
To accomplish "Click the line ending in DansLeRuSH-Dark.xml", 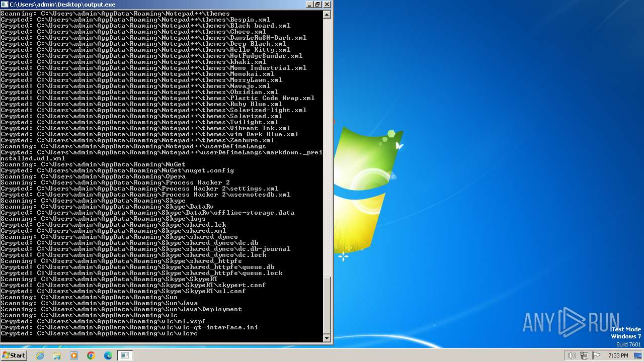I will (153, 38).
